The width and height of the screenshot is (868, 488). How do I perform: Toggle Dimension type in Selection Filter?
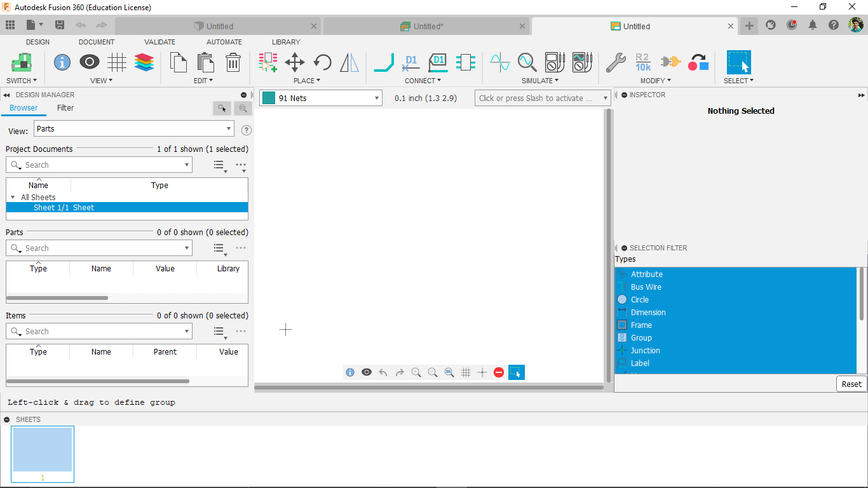pos(736,313)
